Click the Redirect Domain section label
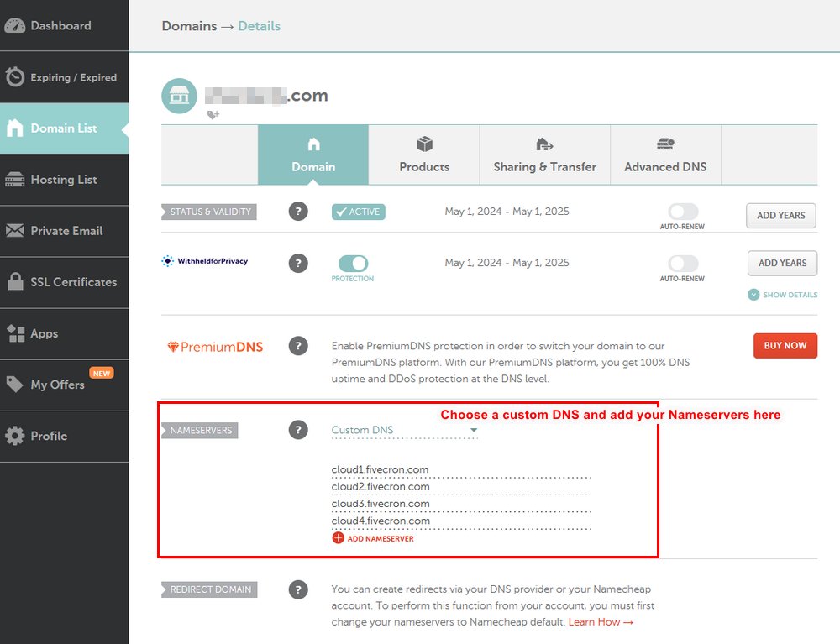The image size is (840, 644). tap(209, 589)
